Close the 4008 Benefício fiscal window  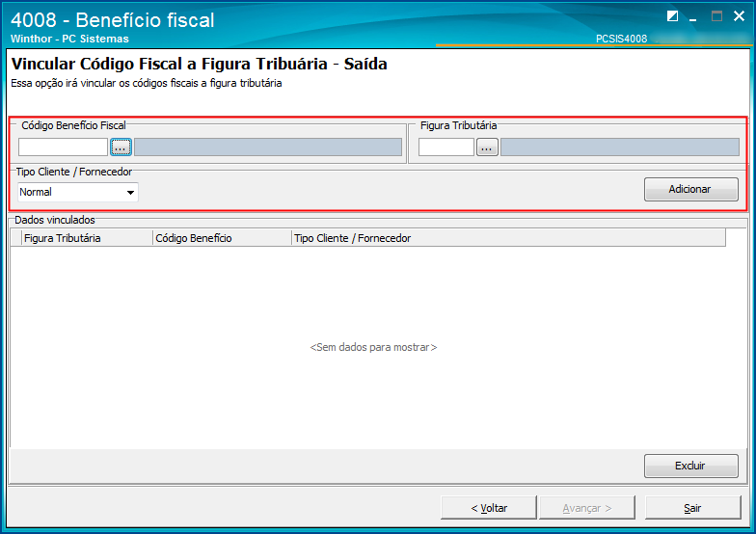click(739, 16)
